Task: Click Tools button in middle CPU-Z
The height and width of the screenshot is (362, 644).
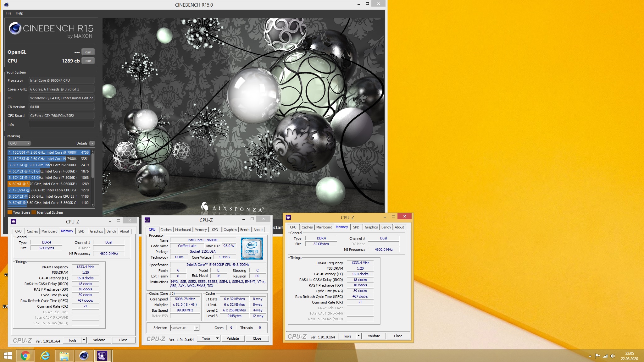Action: 206,338
